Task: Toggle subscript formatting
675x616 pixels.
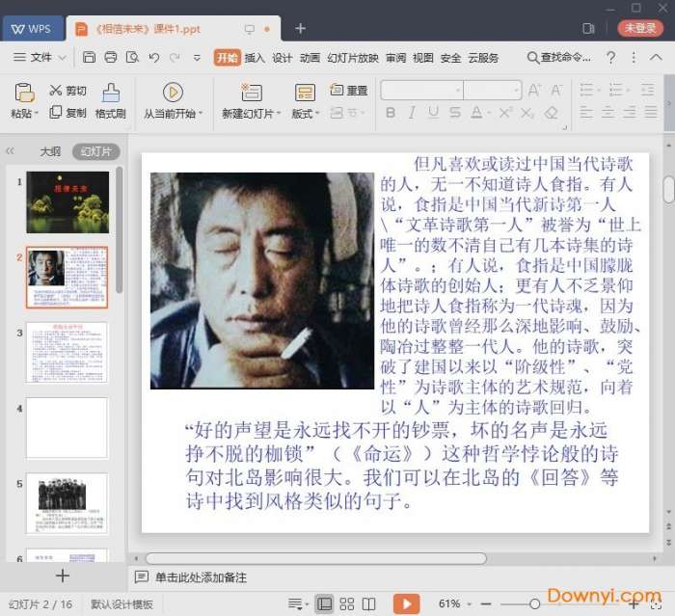Action: [526, 113]
